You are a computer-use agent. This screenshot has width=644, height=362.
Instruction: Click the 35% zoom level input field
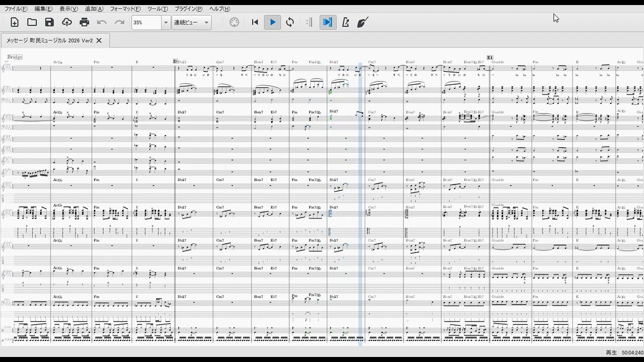pos(146,23)
